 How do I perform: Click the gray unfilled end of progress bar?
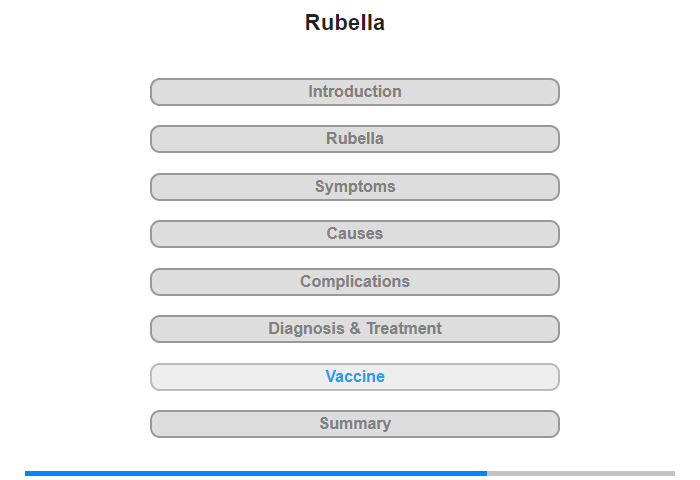[x=580, y=473]
